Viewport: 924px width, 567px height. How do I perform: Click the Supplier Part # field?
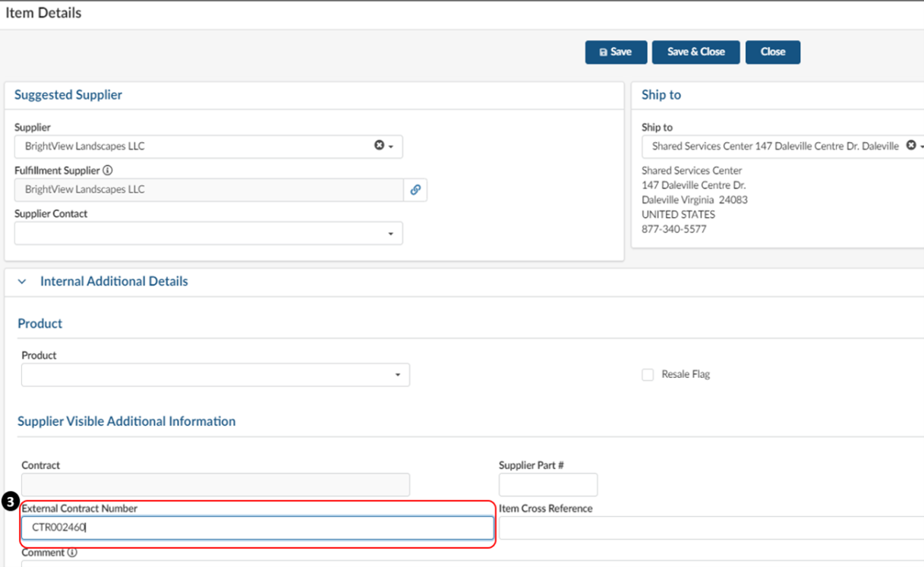[x=547, y=485]
